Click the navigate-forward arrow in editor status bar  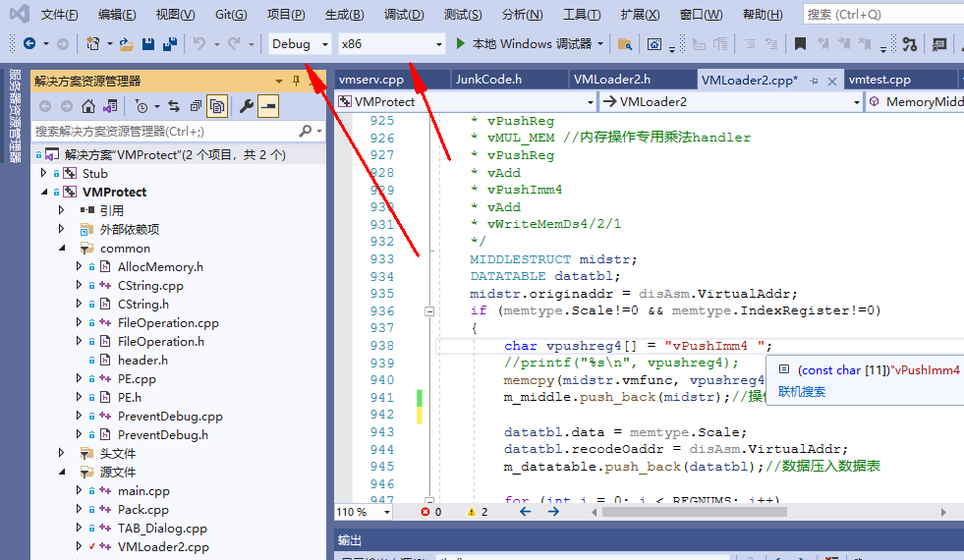(553, 512)
